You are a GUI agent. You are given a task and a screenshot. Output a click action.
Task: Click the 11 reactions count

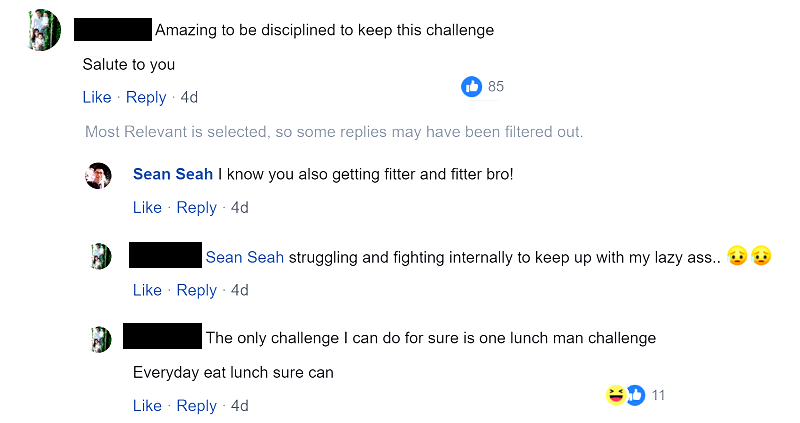tap(658, 395)
